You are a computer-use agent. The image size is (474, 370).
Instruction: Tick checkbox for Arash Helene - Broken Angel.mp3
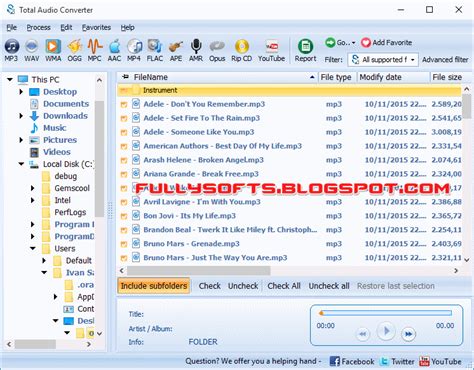[124, 161]
